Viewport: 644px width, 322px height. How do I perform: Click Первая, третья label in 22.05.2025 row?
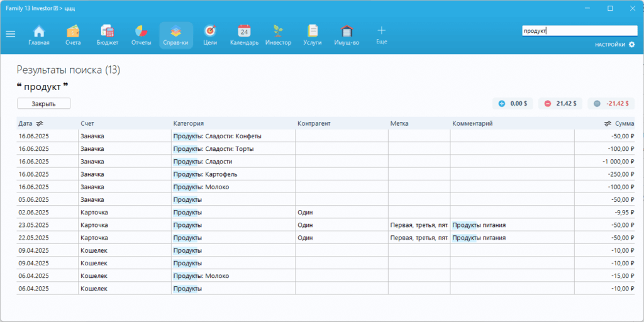[418, 238]
